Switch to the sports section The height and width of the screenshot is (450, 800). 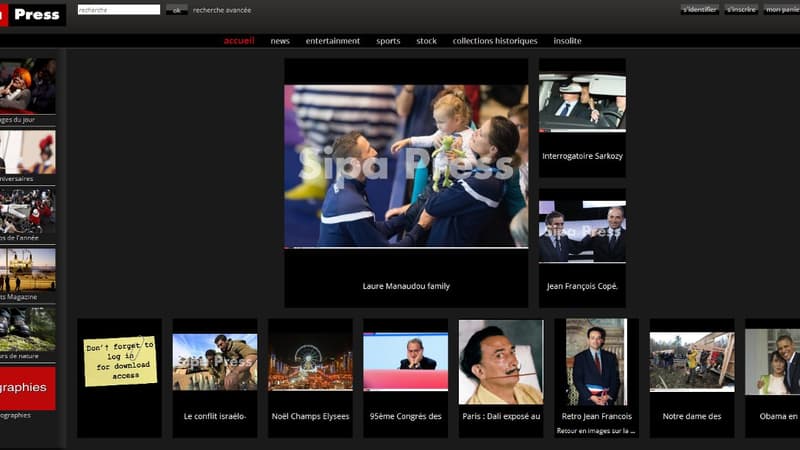(x=388, y=41)
